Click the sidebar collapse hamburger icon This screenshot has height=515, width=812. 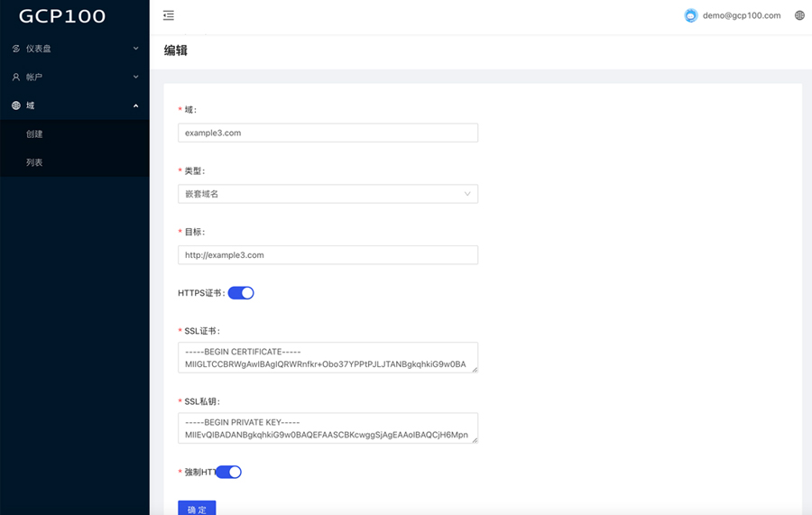point(169,15)
